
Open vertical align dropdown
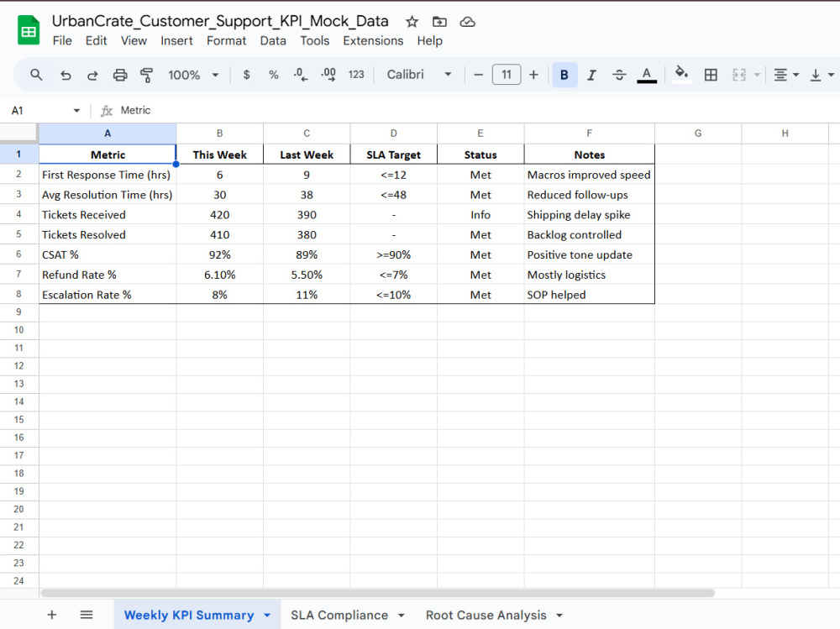(822, 75)
